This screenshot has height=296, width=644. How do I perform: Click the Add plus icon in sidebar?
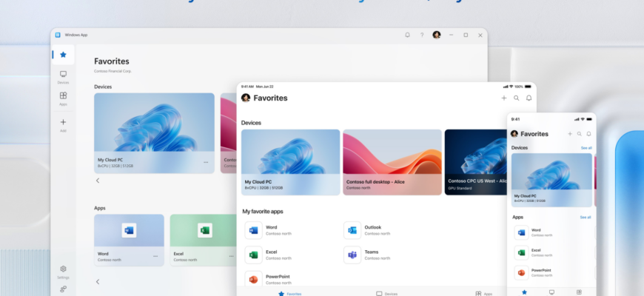tap(63, 125)
